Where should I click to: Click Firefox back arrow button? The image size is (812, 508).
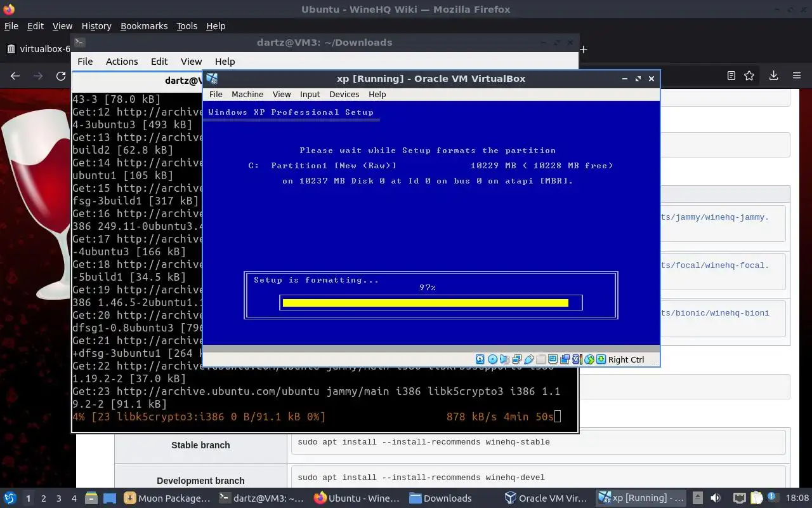(x=15, y=76)
